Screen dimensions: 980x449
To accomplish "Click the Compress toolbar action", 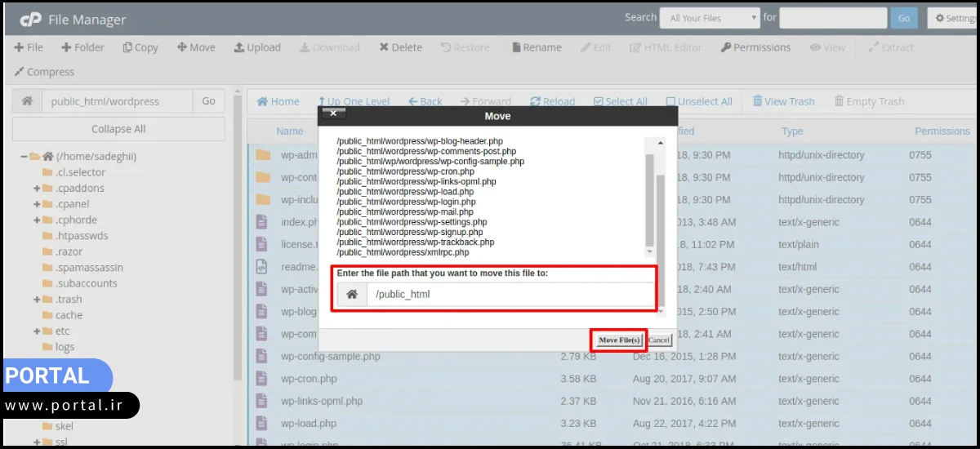I will pyautogui.click(x=44, y=72).
